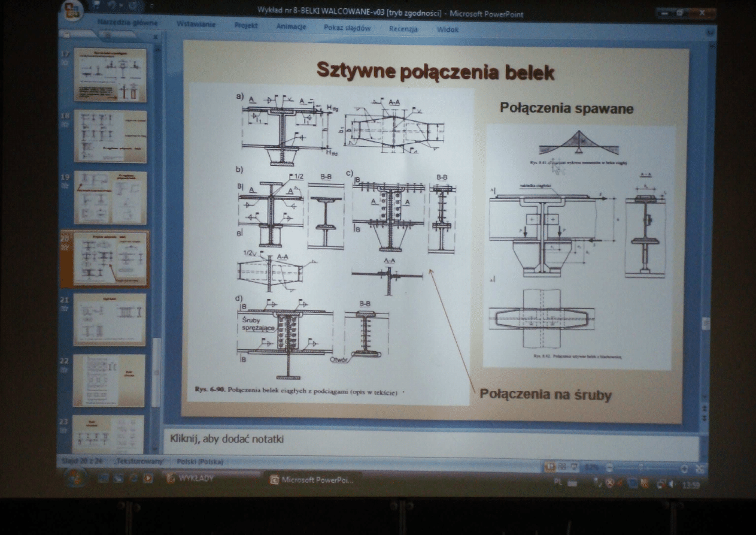The width and height of the screenshot is (756, 535).
Task: Switch to Normal view in status bar
Action: 549,466
